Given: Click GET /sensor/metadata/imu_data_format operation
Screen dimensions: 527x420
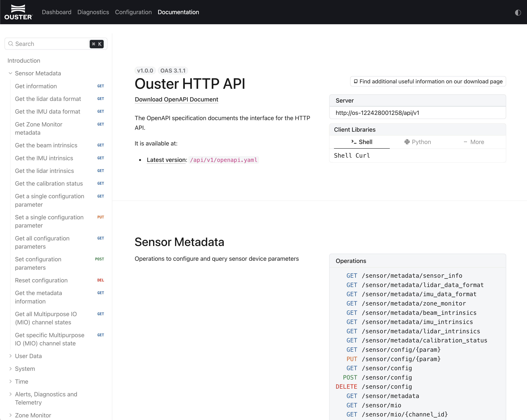Looking at the screenshot, I should pyautogui.click(x=411, y=294).
